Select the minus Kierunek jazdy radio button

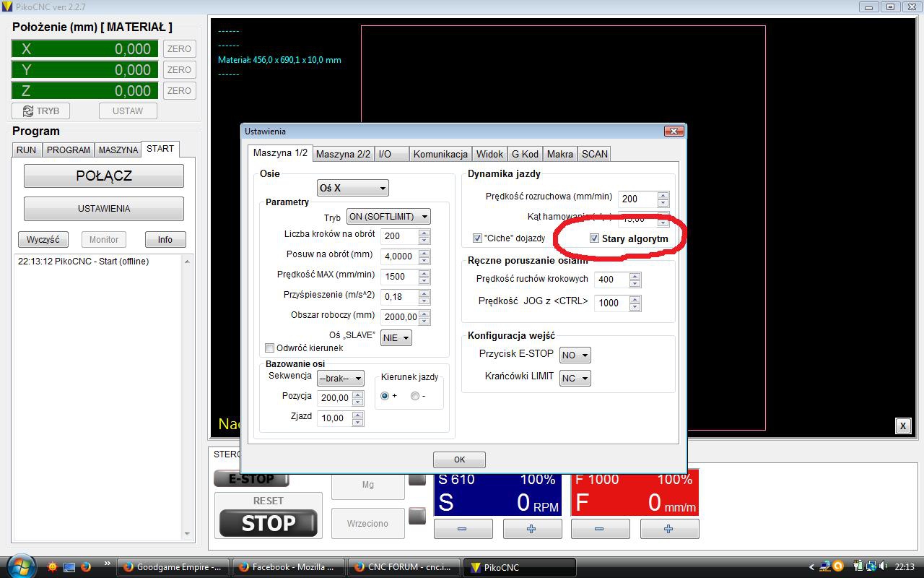coord(415,396)
